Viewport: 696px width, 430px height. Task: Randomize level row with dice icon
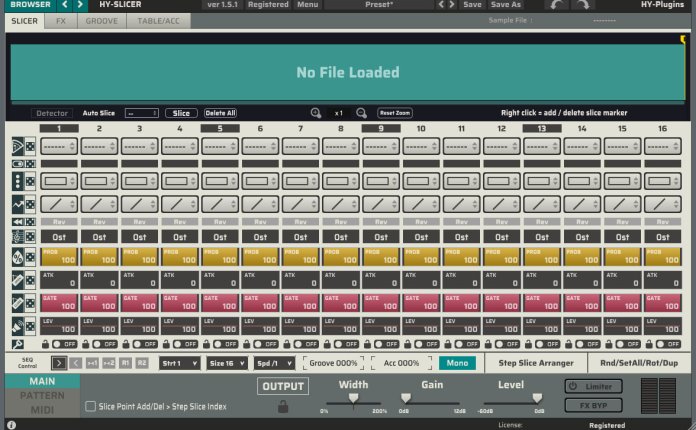pos(30,326)
